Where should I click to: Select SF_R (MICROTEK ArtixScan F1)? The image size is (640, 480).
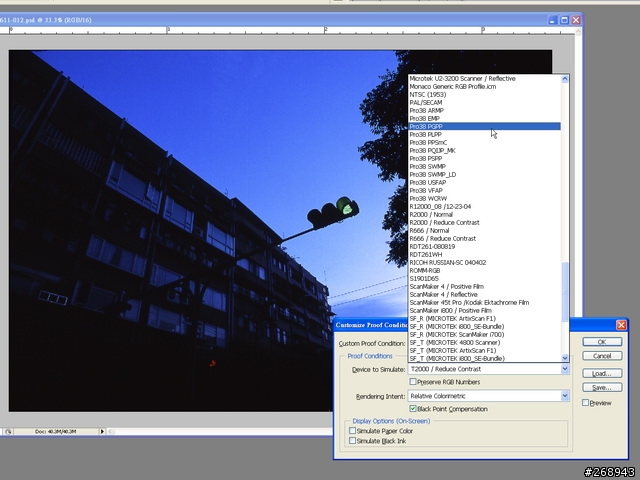click(x=484, y=318)
